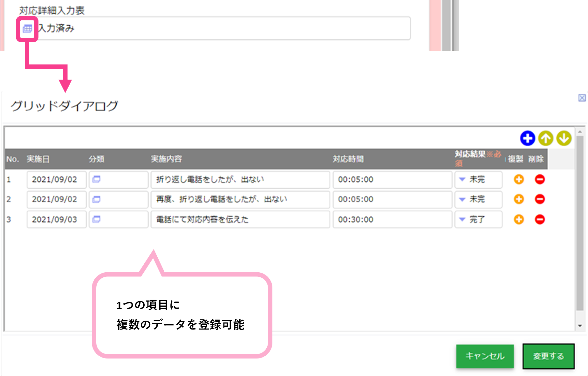Click the 変更する button
This screenshot has width=588, height=376.
(549, 356)
